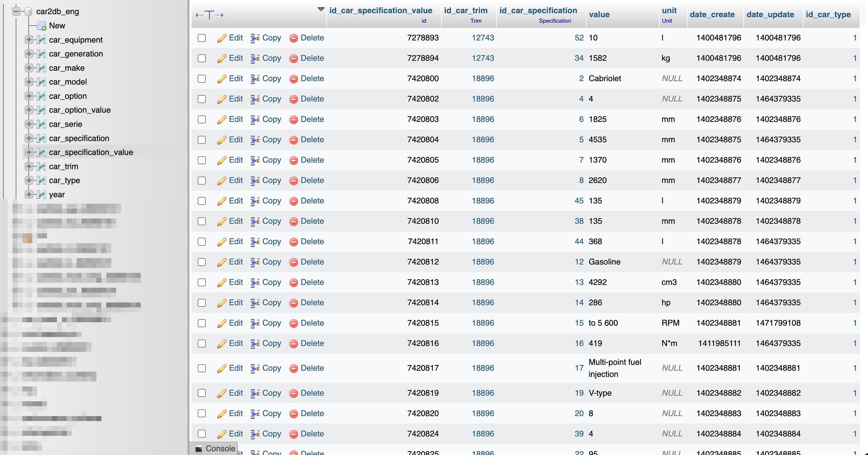Click the red Delete icon for row 7420812

pyautogui.click(x=293, y=262)
